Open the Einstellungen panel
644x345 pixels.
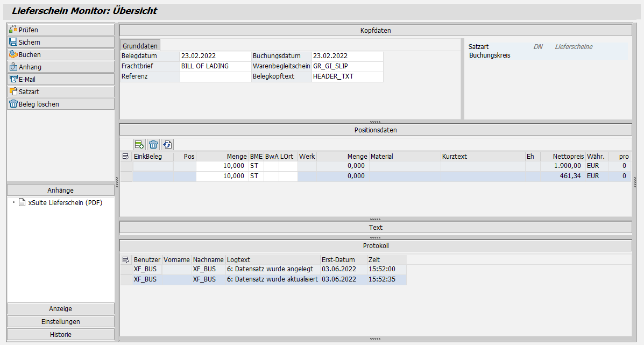coord(60,321)
